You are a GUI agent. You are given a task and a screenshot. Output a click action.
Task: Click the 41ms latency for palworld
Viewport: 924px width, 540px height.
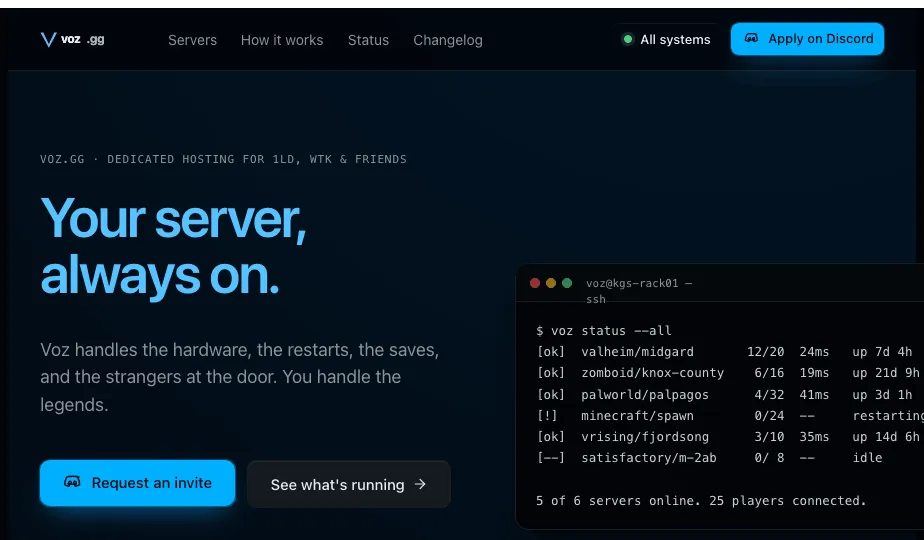[814, 394]
